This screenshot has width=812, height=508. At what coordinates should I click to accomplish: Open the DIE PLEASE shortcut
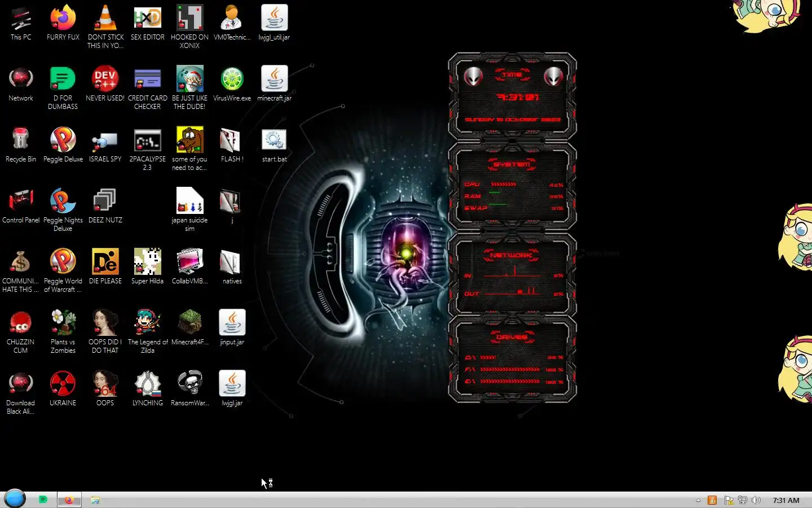105,268
